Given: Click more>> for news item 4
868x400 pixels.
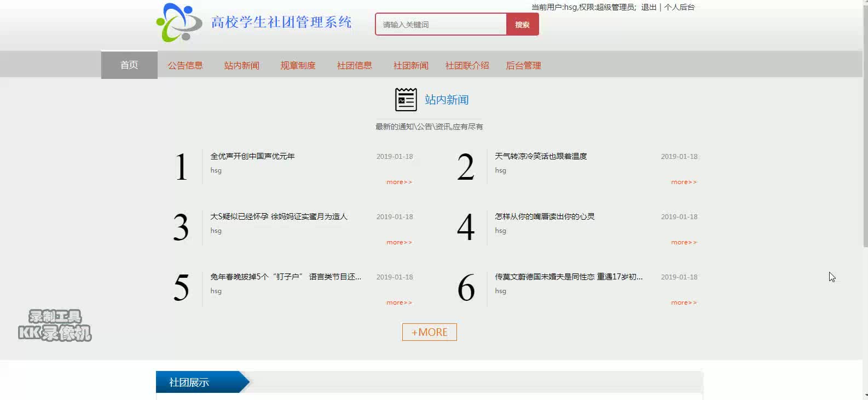Looking at the screenshot, I should tap(684, 242).
